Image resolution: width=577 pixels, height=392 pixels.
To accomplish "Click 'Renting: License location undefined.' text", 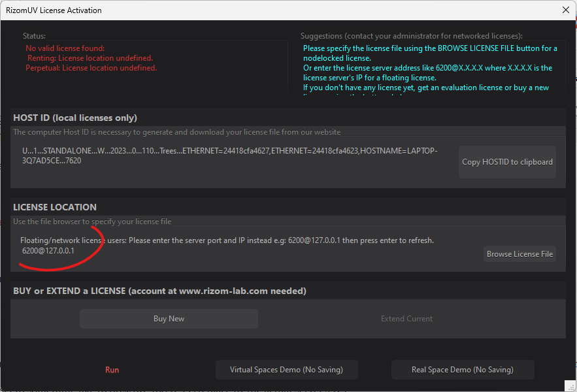I will point(90,58).
